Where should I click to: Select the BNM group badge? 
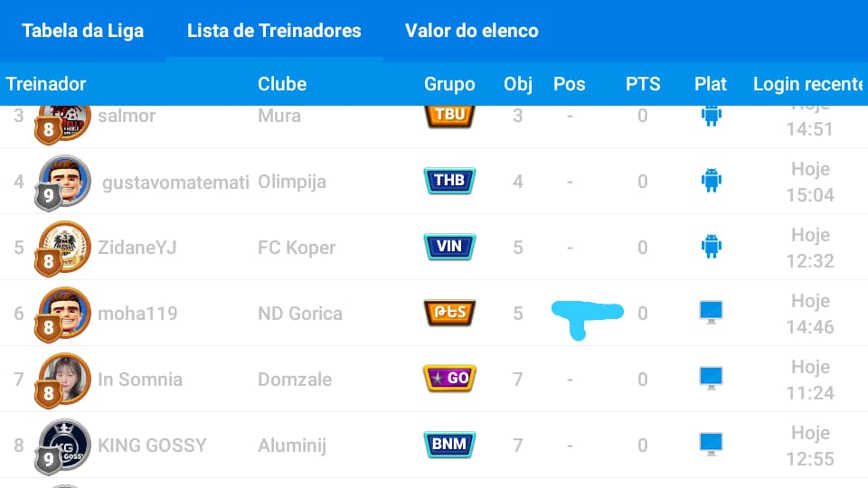tap(449, 445)
